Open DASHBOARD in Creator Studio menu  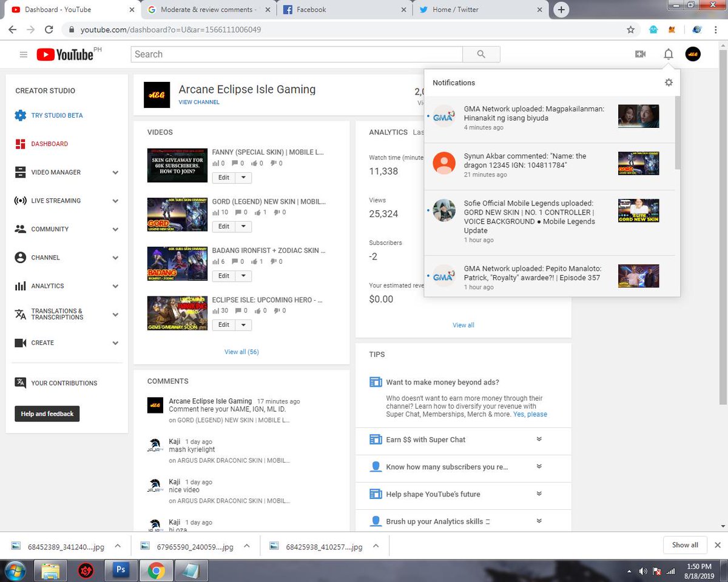click(50, 144)
